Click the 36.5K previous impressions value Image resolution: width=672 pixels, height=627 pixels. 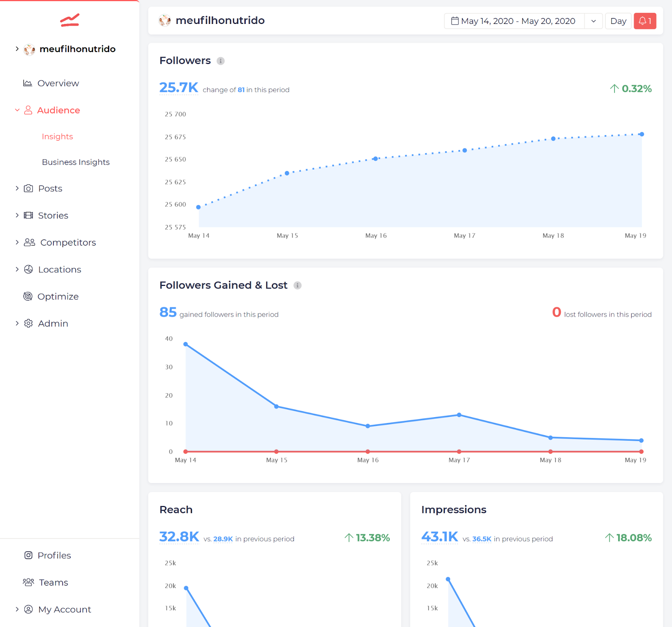[482, 539]
